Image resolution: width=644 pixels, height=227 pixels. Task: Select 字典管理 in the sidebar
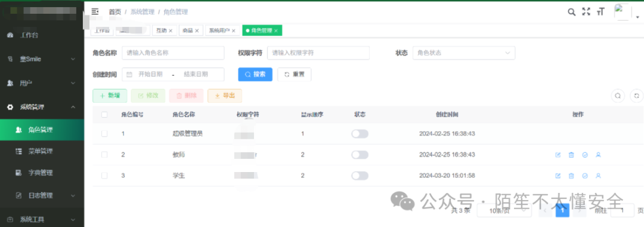pyautogui.click(x=42, y=173)
